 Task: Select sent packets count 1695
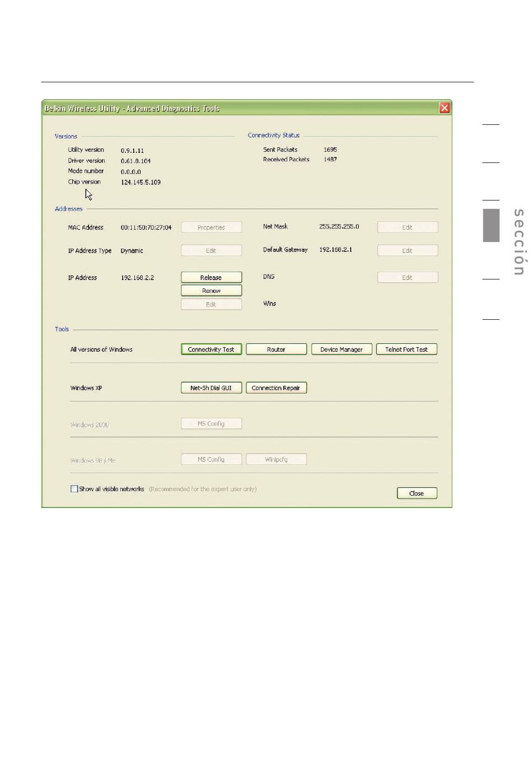tap(330, 150)
